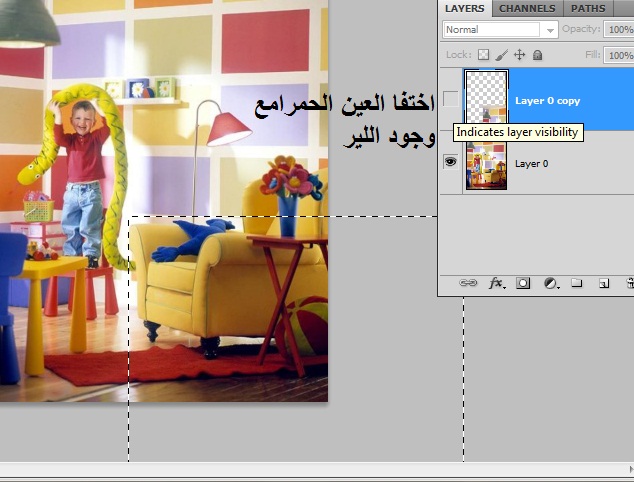Delete layer using trash icon
Viewport: 634px width, 482px height.
point(629,284)
